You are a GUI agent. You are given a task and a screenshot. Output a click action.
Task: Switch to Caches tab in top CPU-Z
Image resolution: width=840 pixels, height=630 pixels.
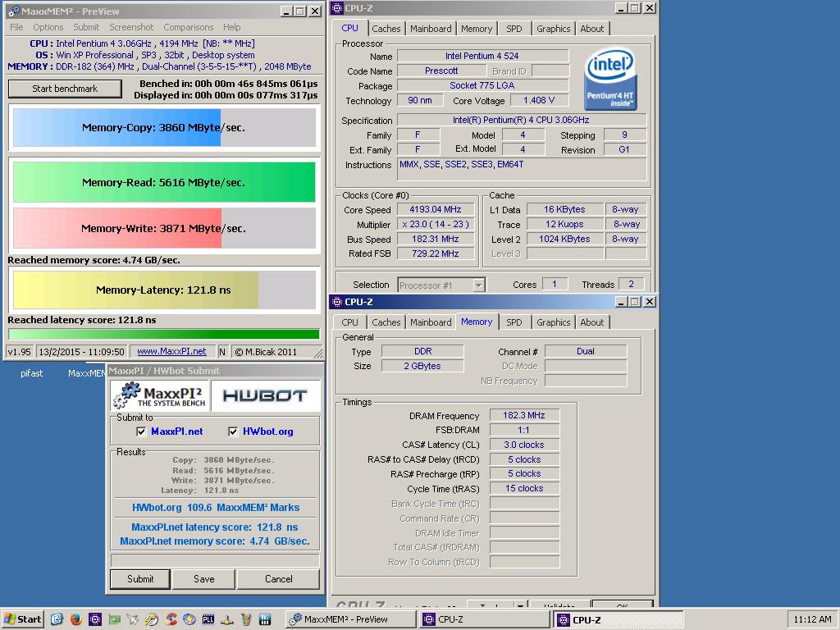tap(386, 29)
